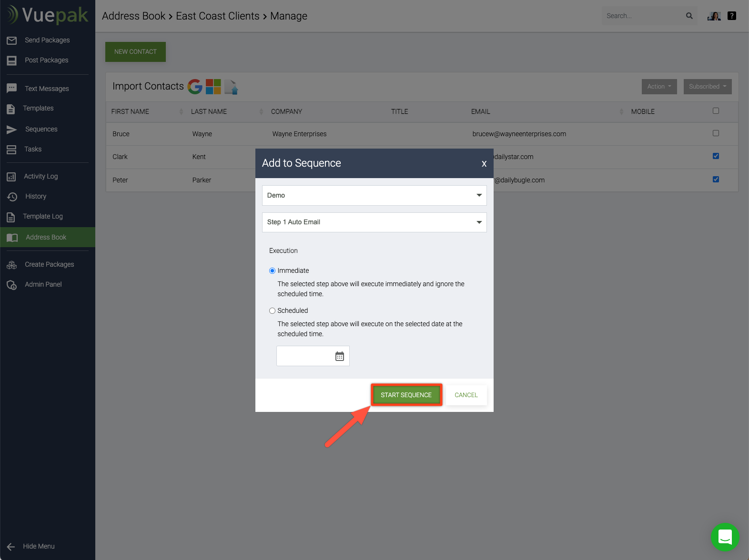Viewport: 749px width, 560px height.
Task: Open Activity Log from sidebar
Action: pyautogui.click(x=40, y=176)
